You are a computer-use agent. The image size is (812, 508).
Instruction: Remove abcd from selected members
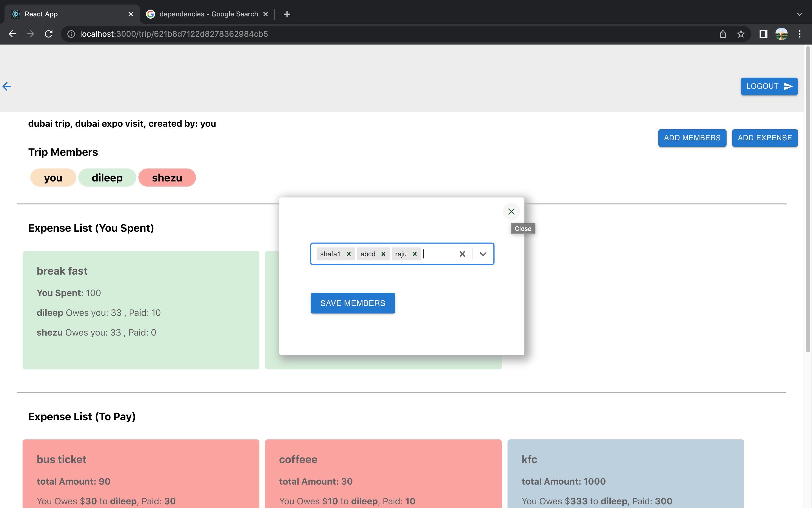[383, 254]
